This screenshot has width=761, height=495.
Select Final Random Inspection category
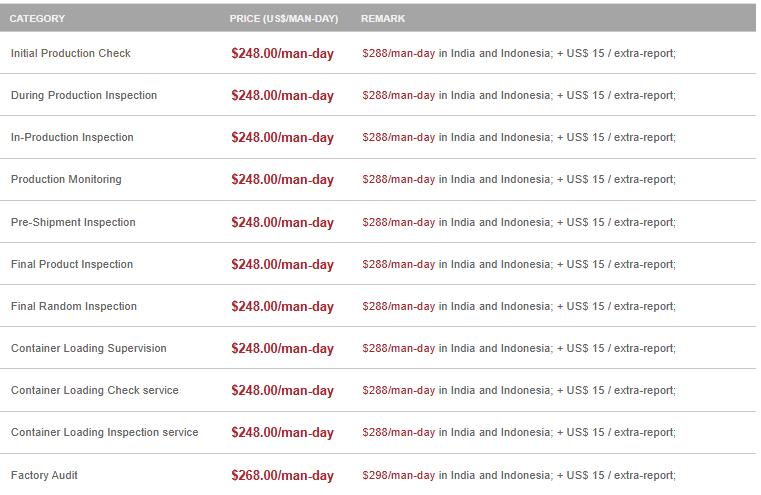(74, 306)
